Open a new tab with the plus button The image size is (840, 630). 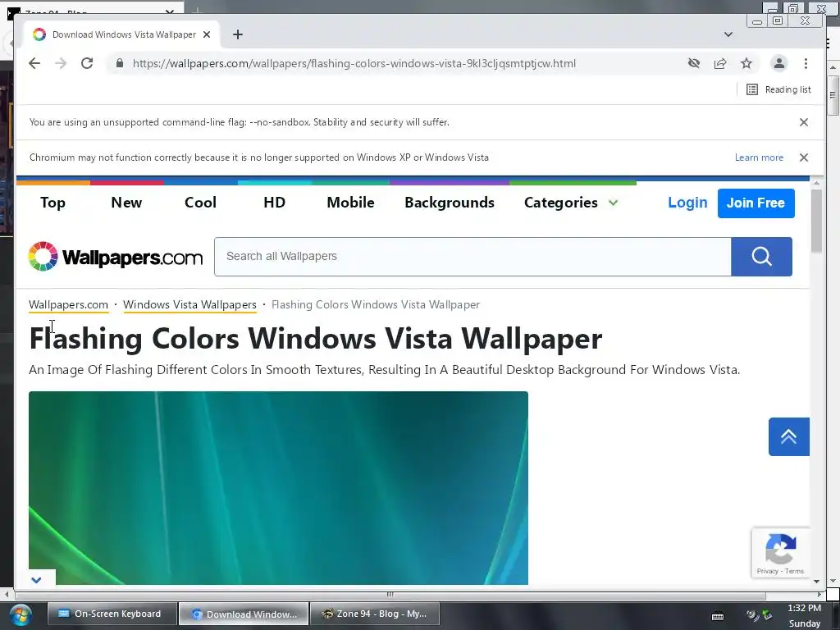click(238, 34)
